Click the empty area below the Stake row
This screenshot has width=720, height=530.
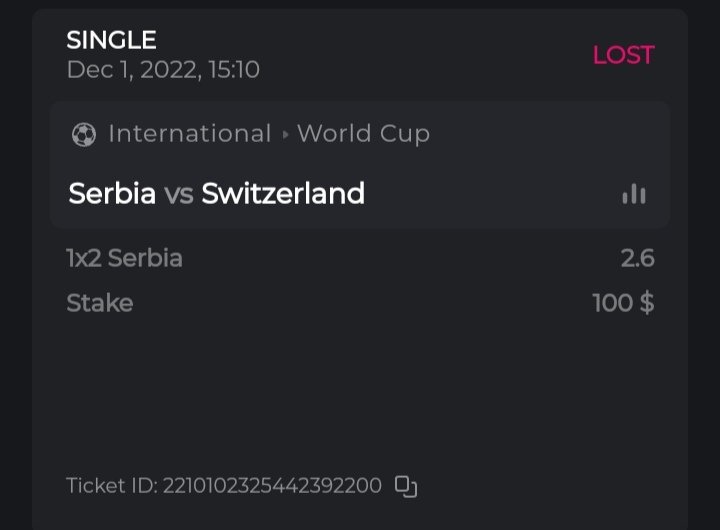(360, 390)
